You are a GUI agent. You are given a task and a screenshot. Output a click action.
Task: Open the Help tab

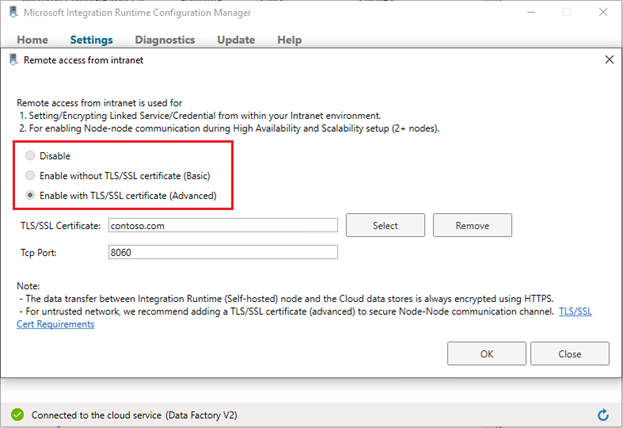(x=289, y=40)
